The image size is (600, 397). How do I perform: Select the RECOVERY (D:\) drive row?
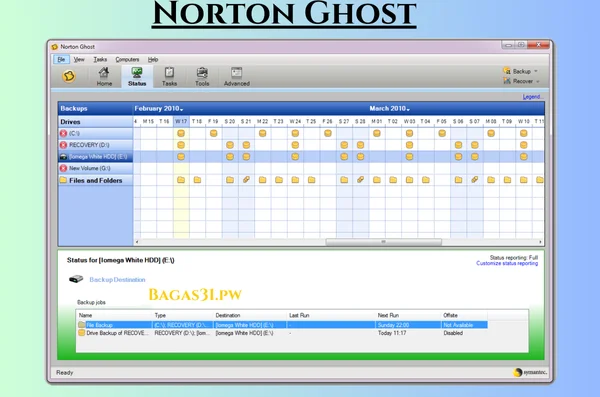coord(95,145)
